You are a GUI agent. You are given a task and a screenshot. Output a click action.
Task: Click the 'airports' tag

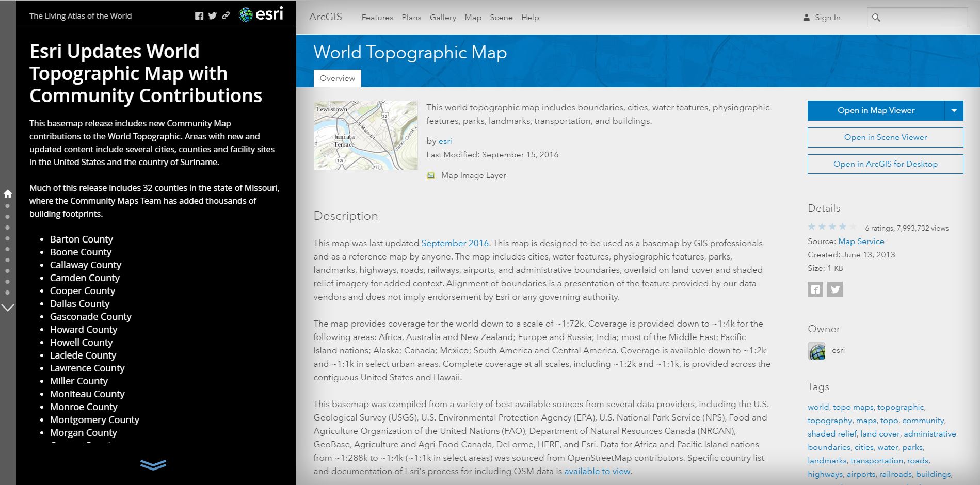(x=861, y=474)
